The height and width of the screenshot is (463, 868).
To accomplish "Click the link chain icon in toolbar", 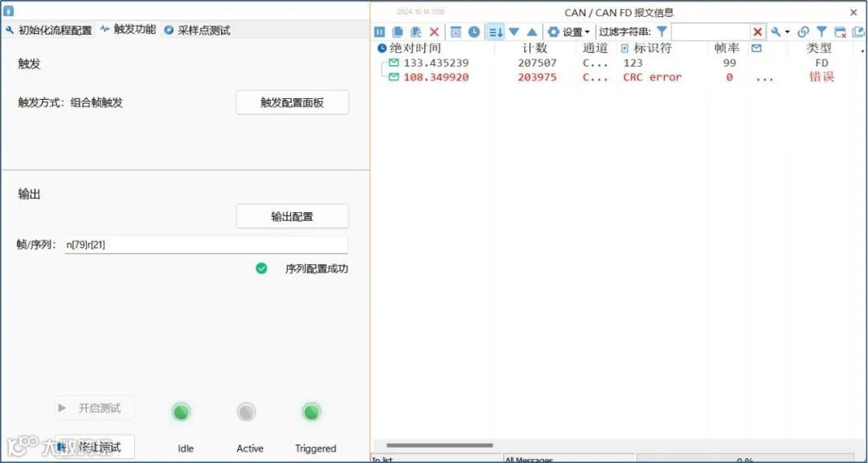I will pyautogui.click(x=803, y=32).
